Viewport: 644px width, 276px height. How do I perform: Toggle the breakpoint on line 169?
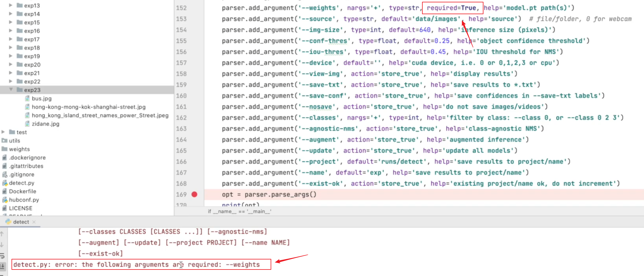(194, 194)
